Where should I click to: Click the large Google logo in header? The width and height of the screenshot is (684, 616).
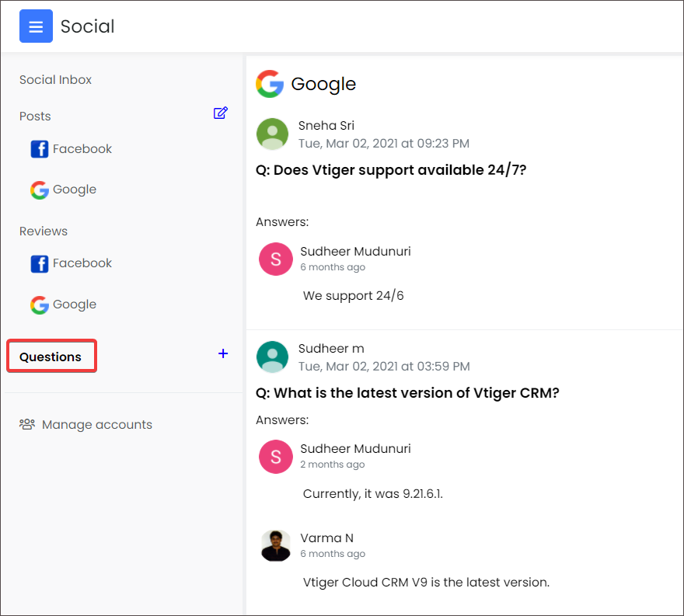click(270, 84)
